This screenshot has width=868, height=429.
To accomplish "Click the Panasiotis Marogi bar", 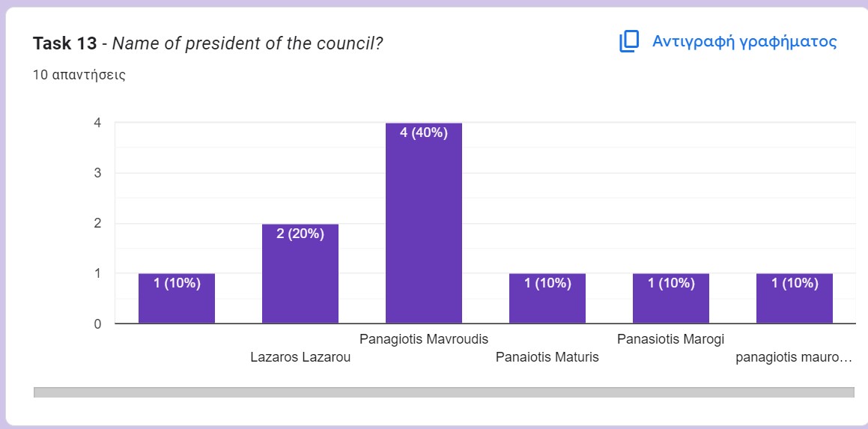I will pyautogui.click(x=670, y=299).
